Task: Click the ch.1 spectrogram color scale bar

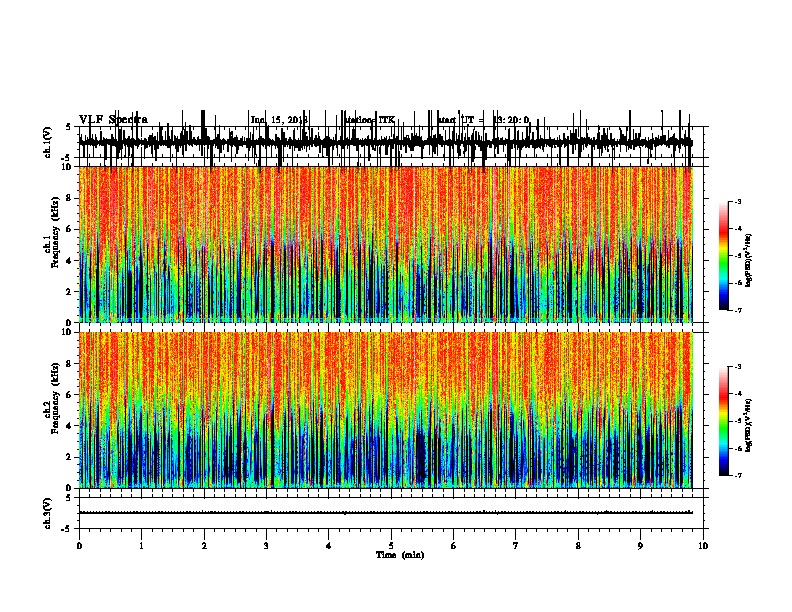Action: pos(724,256)
